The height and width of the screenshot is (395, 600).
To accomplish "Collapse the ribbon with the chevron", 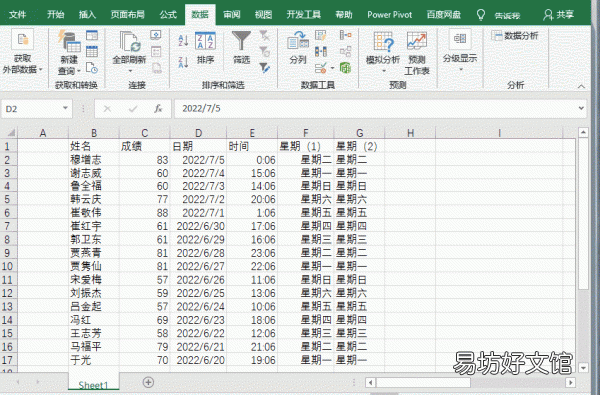I will pos(581,86).
